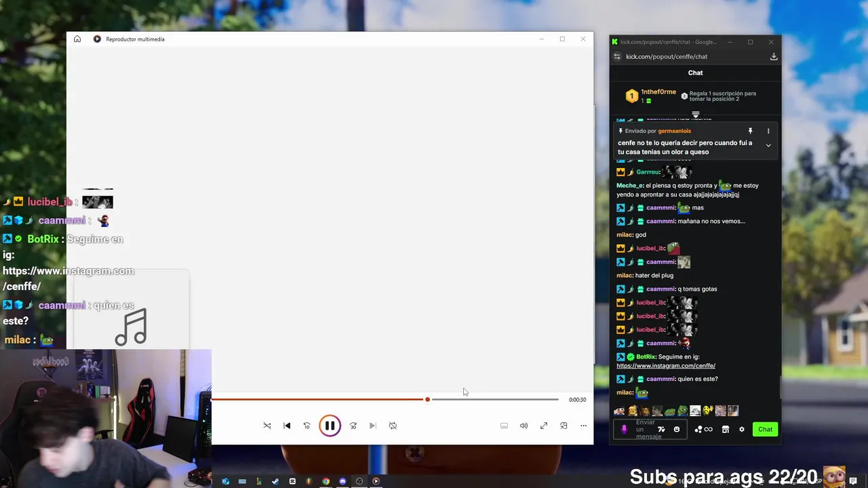Viewport: 868px width, 488px height.
Task: Click message 'mañana no nos vemos...'
Action: [711, 221]
